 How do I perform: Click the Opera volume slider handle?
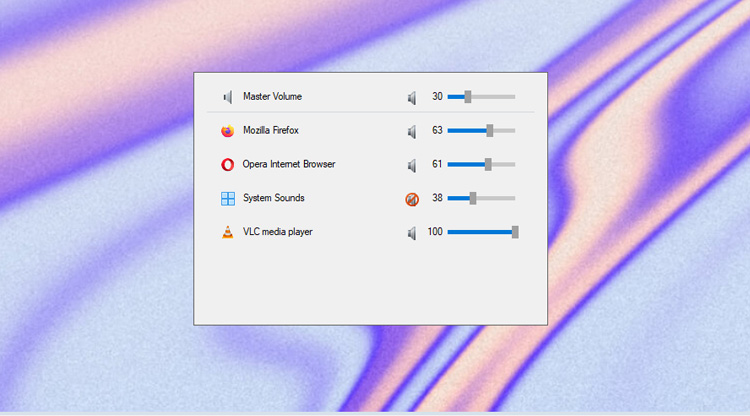[x=488, y=164]
